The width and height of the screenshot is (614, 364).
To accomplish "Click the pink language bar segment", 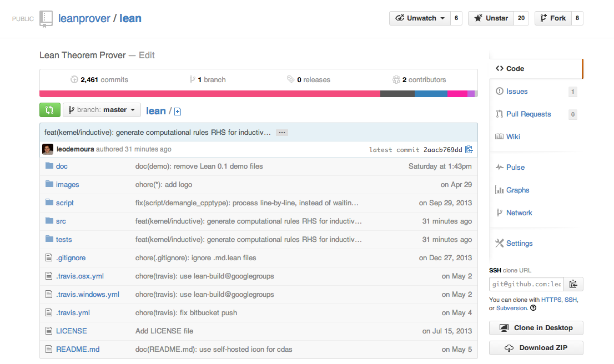I will click(209, 94).
